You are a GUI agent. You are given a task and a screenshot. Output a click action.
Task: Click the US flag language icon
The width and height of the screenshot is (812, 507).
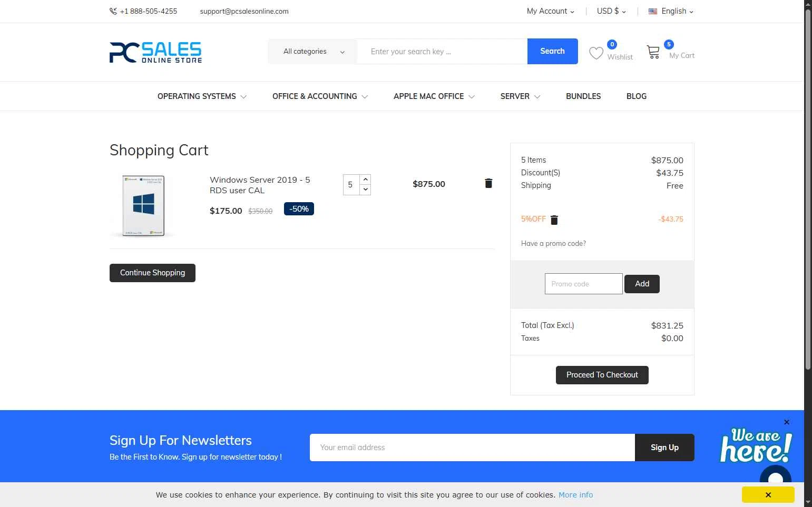[x=653, y=11]
